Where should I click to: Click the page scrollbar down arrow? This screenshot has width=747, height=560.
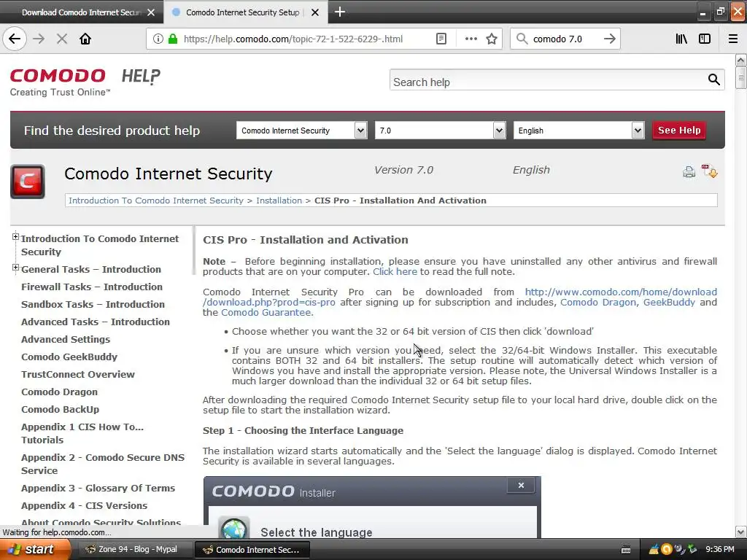pos(740,532)
